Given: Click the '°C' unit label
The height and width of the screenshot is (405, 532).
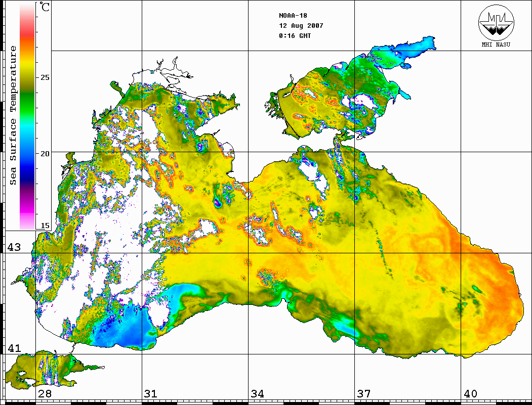Looking at the screenshot, I should [x=44, y=7].
